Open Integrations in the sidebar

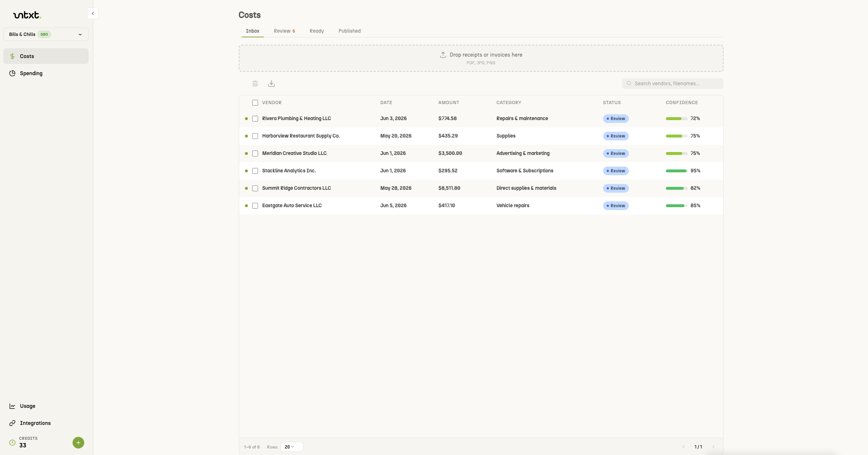tap(46, 423)
